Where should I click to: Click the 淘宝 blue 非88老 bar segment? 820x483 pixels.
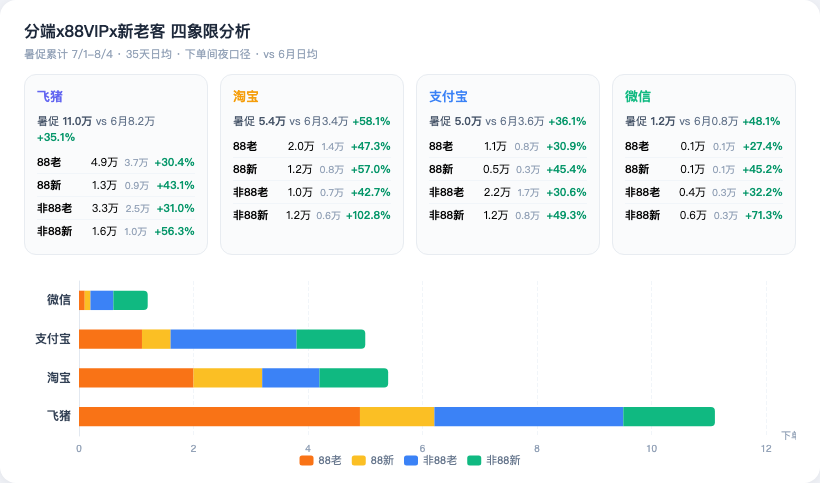[291, 378]
